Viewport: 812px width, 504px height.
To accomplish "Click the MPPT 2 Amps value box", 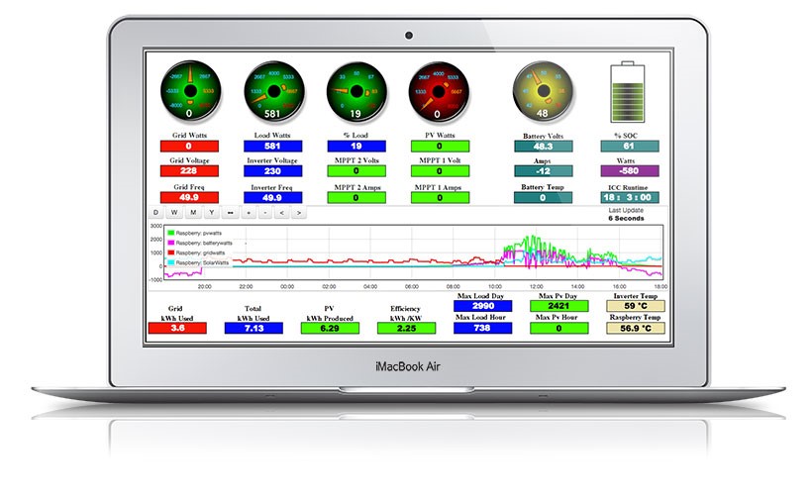I will pyautogui.click(x=356, y=197).
